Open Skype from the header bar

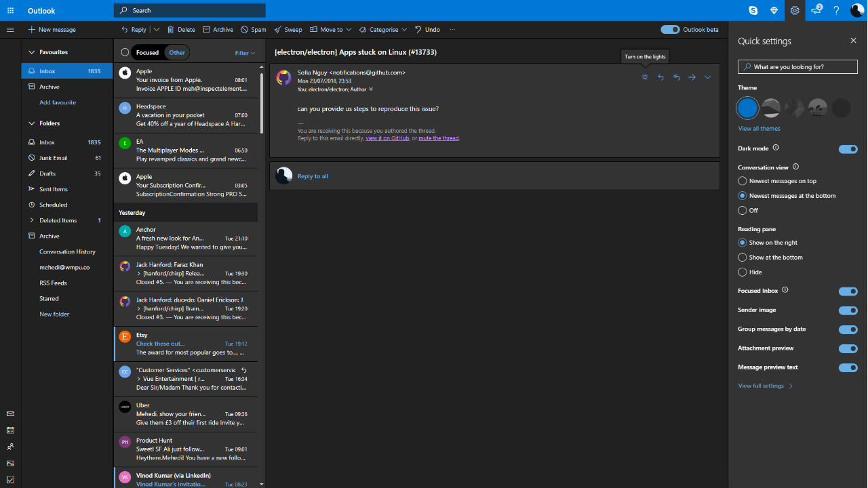coord(753,10)
